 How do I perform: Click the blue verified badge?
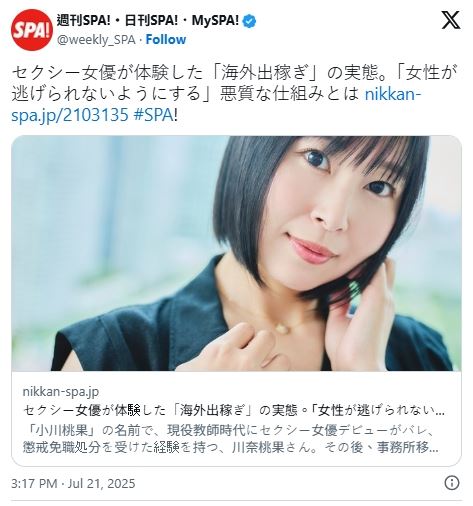coord(249,21)
